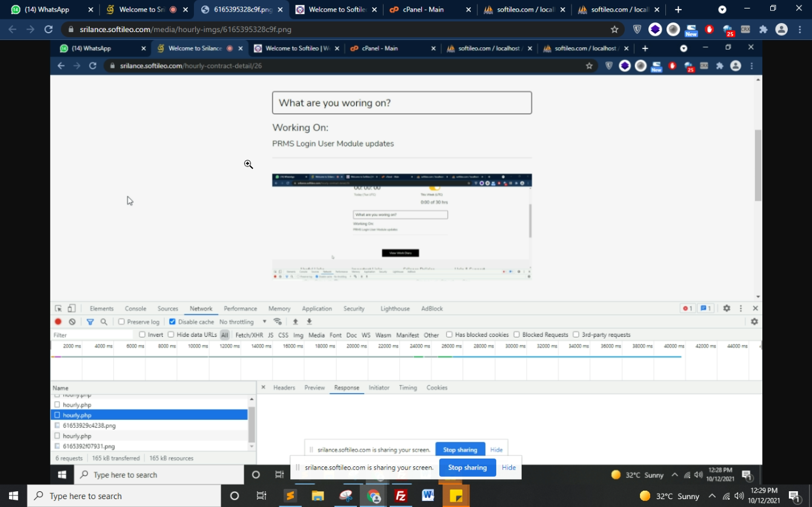Open the Timing tab in request details

point(407,388)
